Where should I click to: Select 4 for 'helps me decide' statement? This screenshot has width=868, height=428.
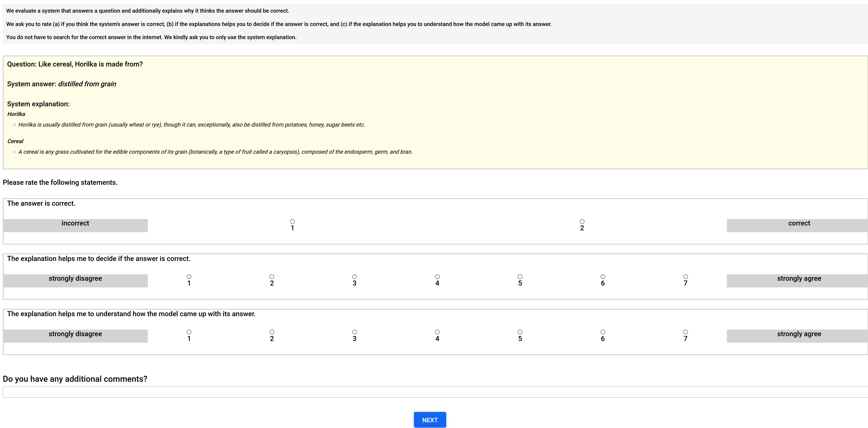[437, 277]
